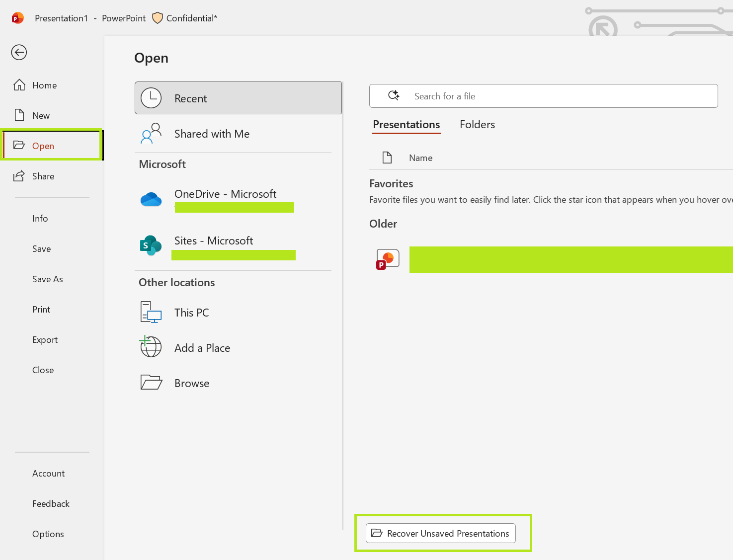This screenshot has height=560, width=733.
Task: Open the Export page
Action: 52,340
